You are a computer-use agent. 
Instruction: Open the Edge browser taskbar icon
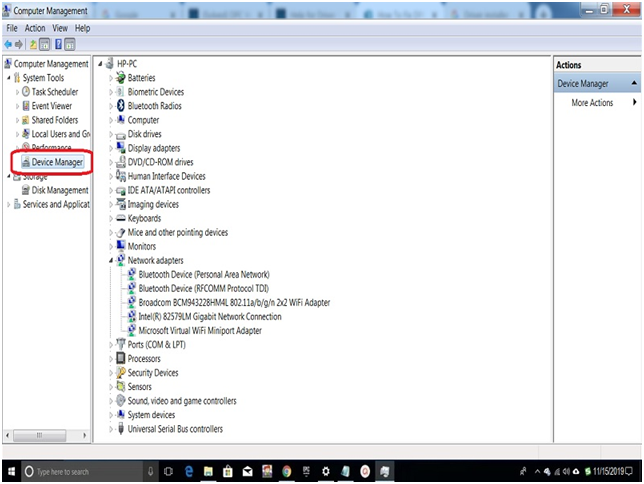(189, 471)
